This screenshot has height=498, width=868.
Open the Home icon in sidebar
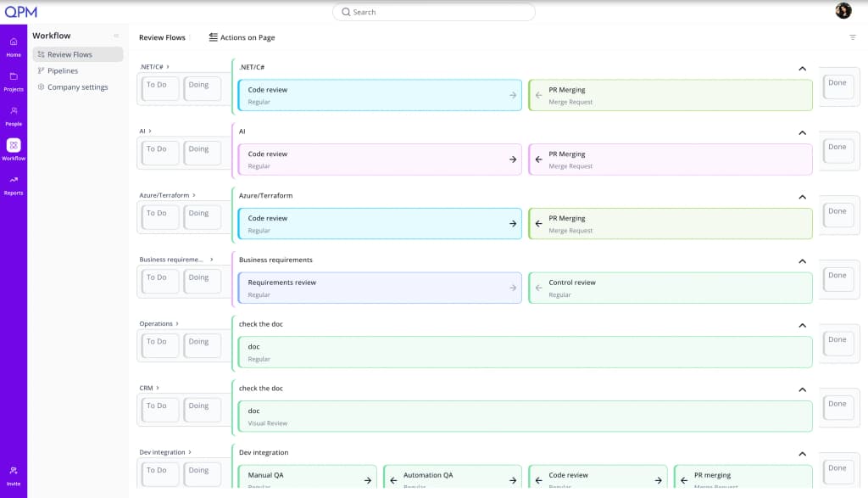coord(14,42)
